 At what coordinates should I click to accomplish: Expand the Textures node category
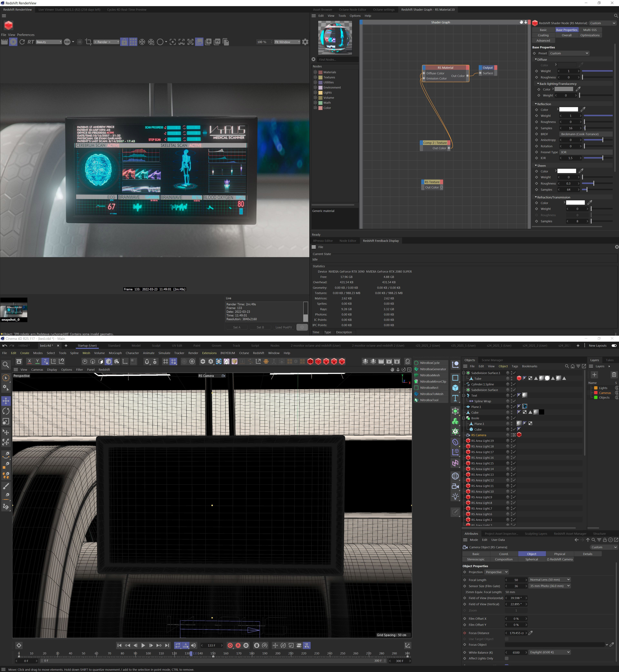pos(315,77)
